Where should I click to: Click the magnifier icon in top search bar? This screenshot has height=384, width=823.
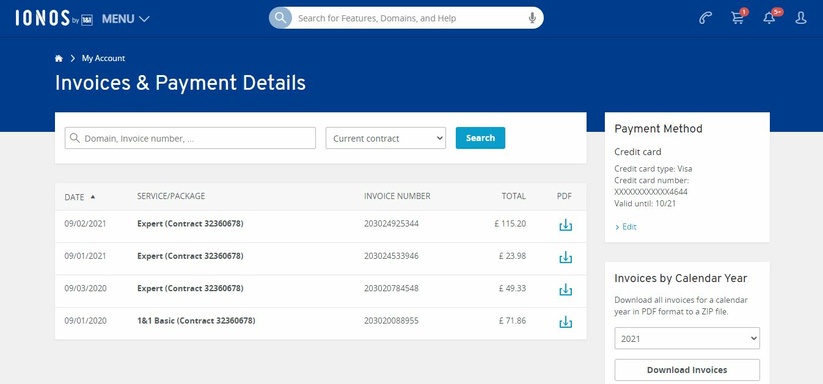click(280, 18)
